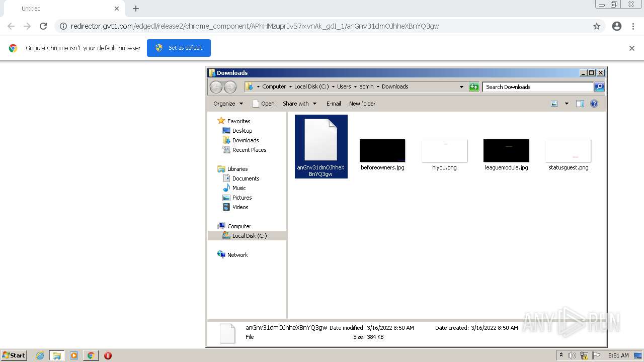Screen dimensions: 644x362
Task: Select Local Disk (C:) in breadcrumb
Action: click(x=311, y=86)
